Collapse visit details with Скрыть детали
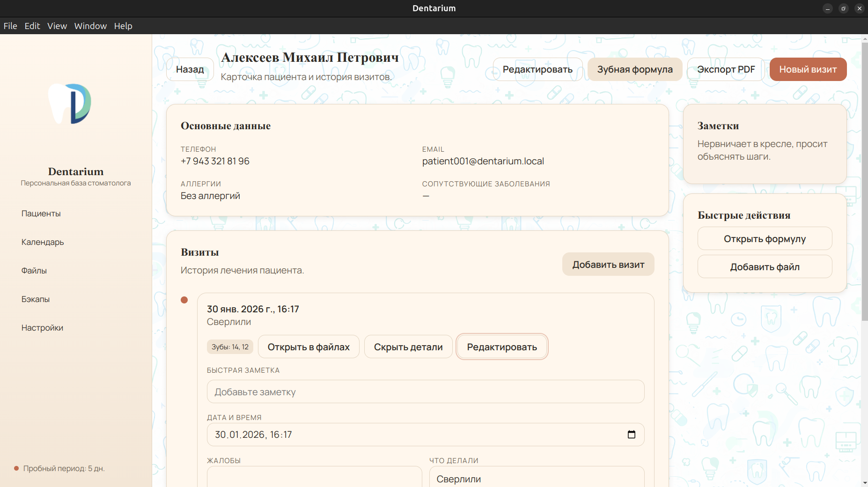Image resolution: width=868 pixels, height=487 pixels. coord(408,347)
